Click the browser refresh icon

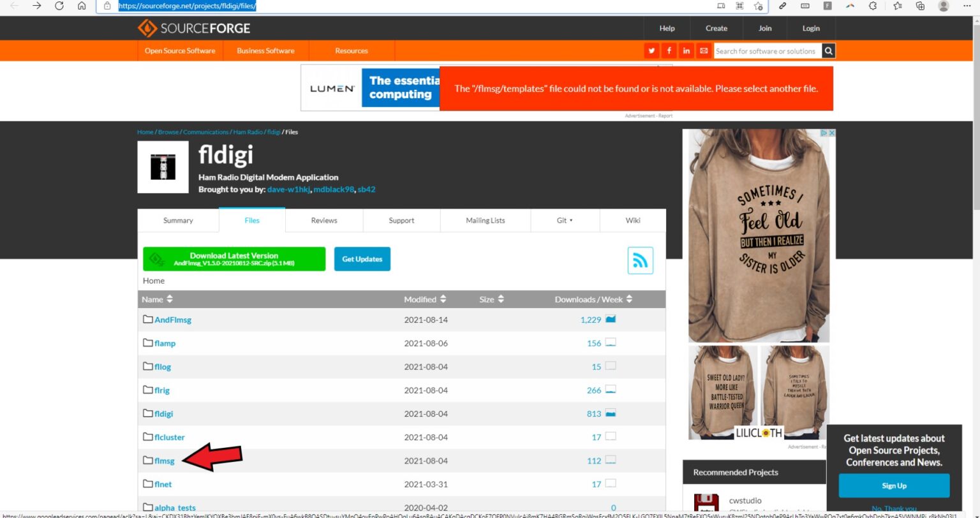[59, 6]
